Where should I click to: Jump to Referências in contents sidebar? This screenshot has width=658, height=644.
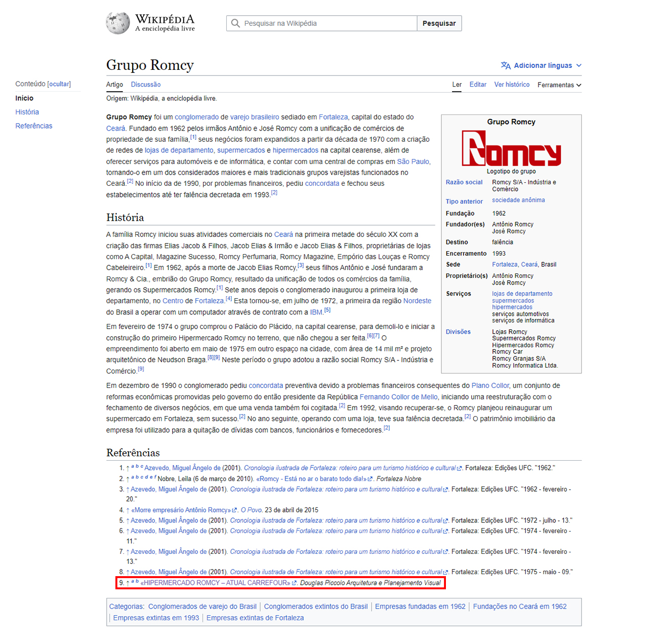point(34,126)
